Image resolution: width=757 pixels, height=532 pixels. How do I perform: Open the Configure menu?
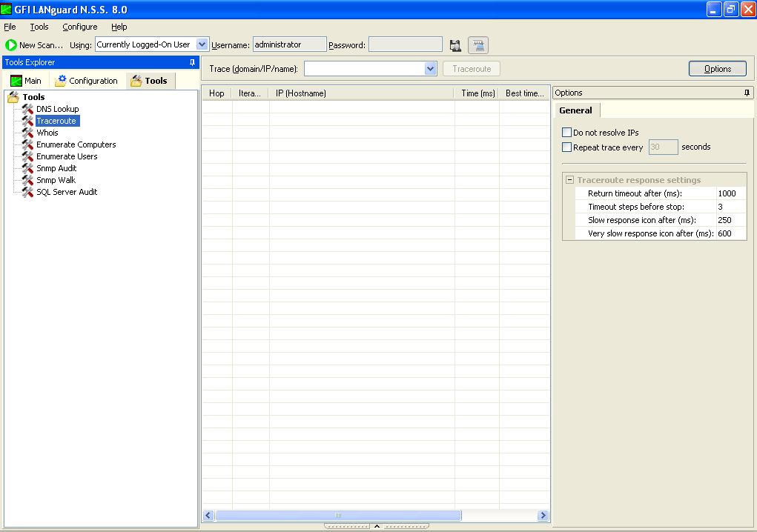(x=80, y=27)
